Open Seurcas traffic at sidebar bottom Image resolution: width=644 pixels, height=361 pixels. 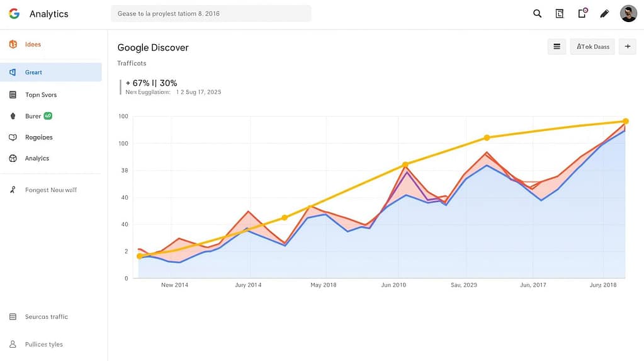click(x=46, y=317)
